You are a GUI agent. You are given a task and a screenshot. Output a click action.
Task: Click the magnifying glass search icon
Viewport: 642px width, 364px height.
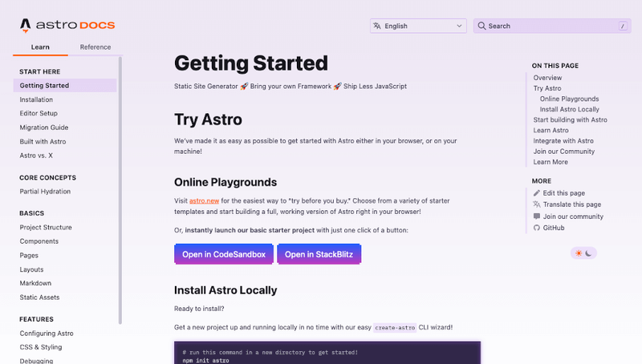(481, 26)
